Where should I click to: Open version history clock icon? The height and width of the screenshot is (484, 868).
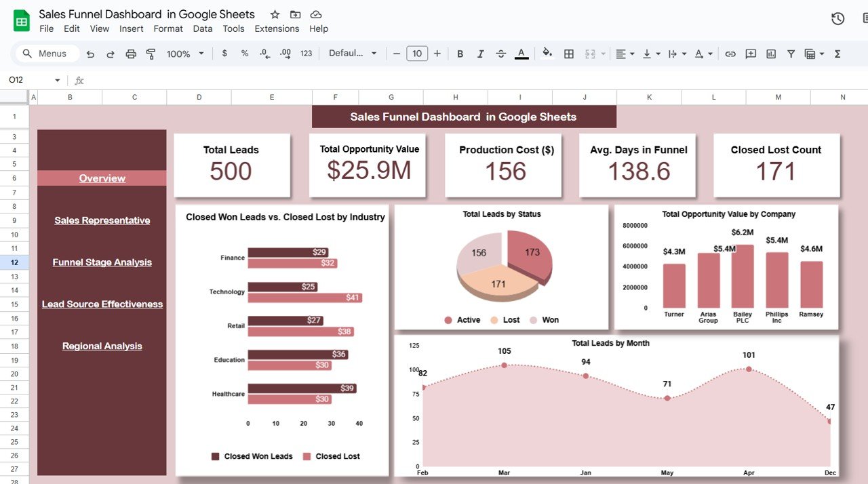pyautogui.click(x=837, y=19)
